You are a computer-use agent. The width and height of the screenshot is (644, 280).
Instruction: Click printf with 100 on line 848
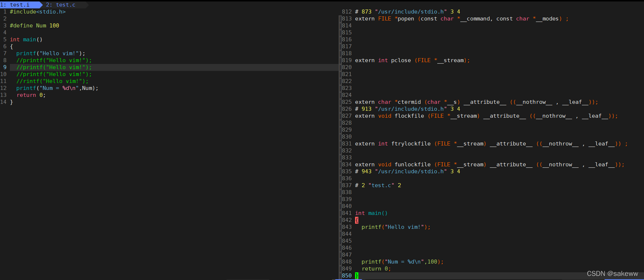[x=403, y=262]
